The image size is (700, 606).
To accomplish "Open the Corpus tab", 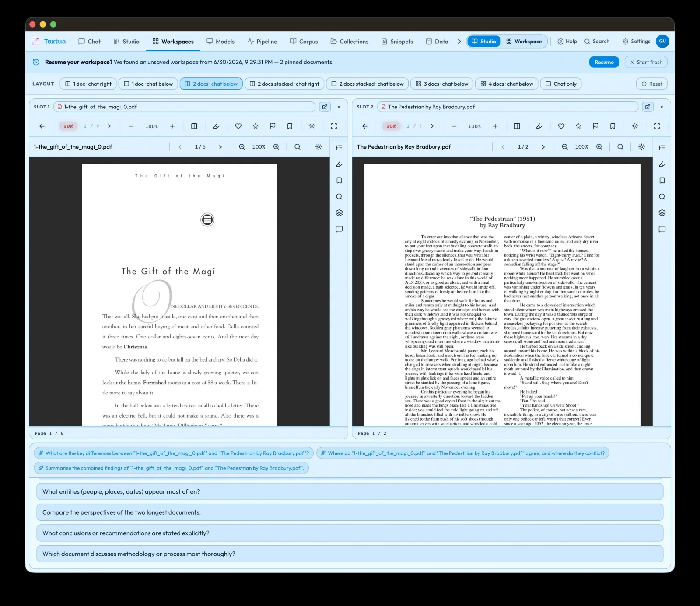I will tap(304, 42).
